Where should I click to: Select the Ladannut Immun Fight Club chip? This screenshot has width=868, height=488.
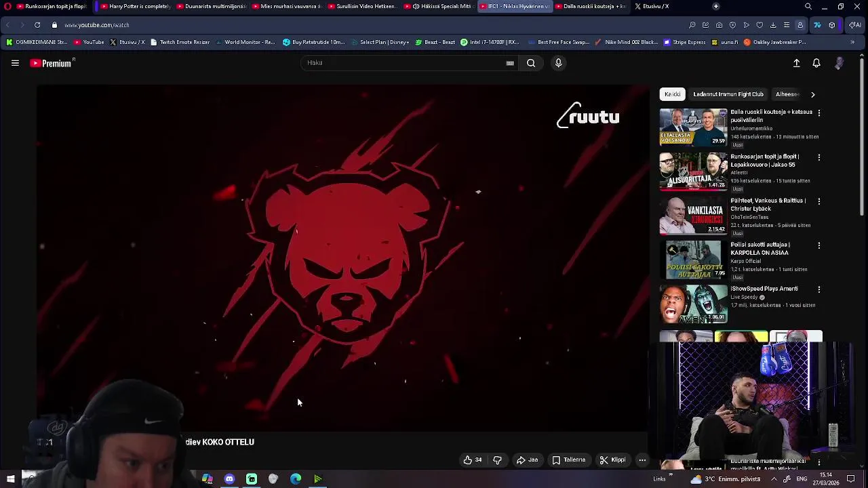click(x=728, y=94)
